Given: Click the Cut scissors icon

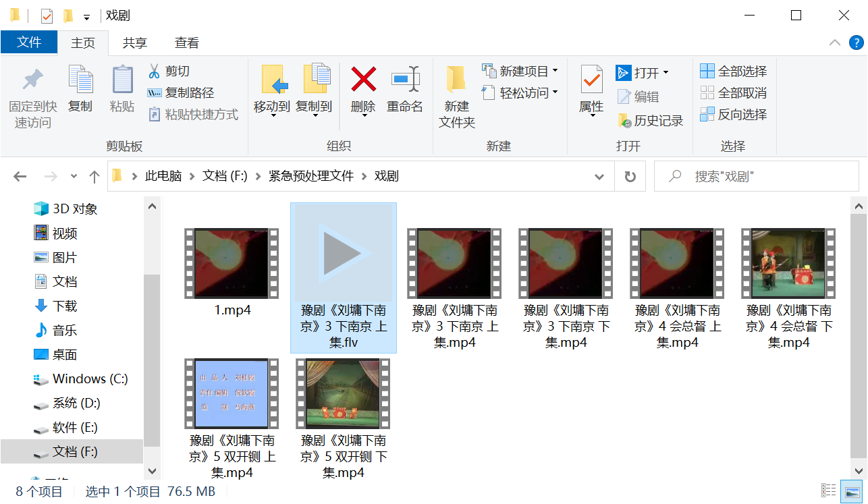Looking at the screenshot, I should point(154,71).
